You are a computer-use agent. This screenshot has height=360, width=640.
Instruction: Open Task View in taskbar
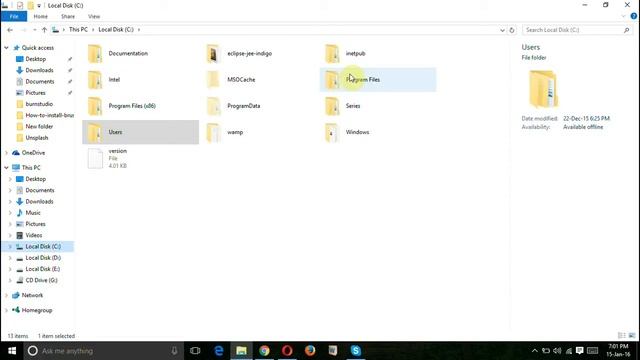tap(195, 351)
